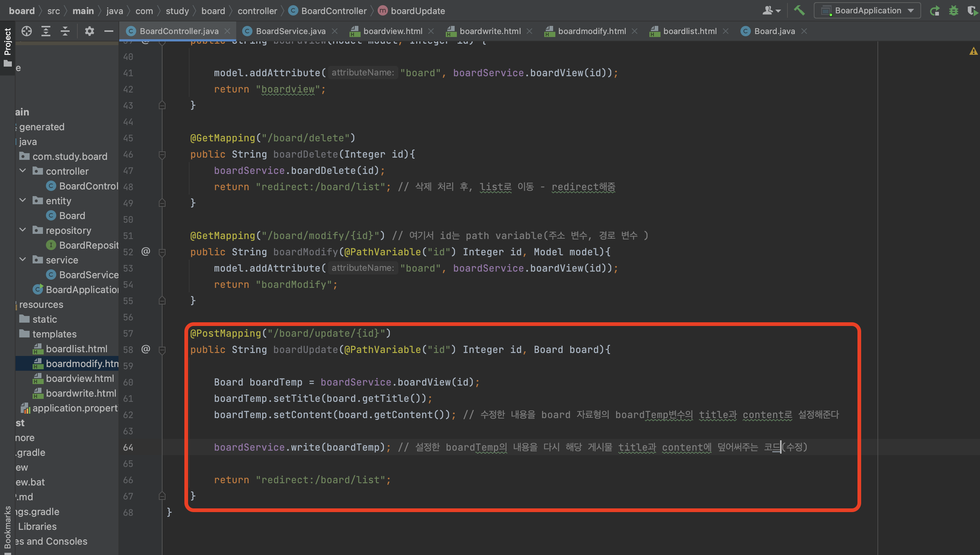Collapse the repository folder in tree
This screenshot has width=980, height=555.
tap(23, 230)
